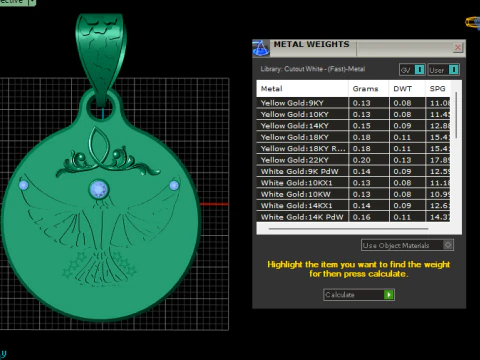
Task: Click grams value 0.16 for 14K PdW
Action: pyautogui.click(x=362, y=217)
